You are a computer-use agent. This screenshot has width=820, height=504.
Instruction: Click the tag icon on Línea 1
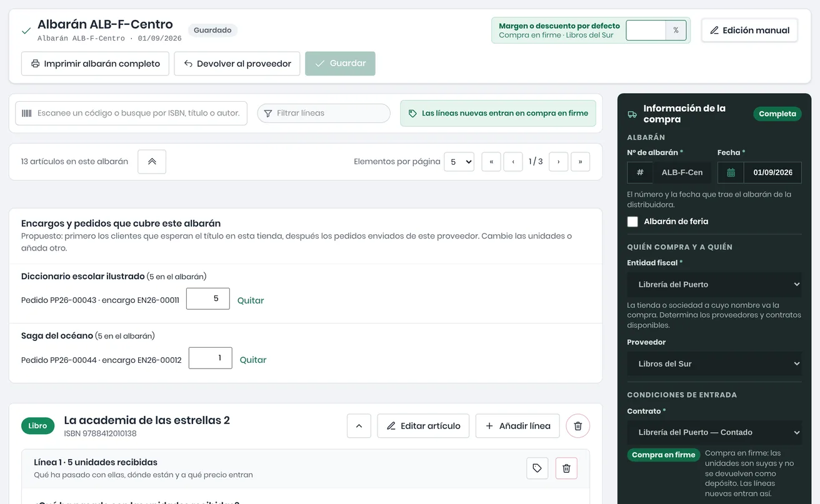537,468
